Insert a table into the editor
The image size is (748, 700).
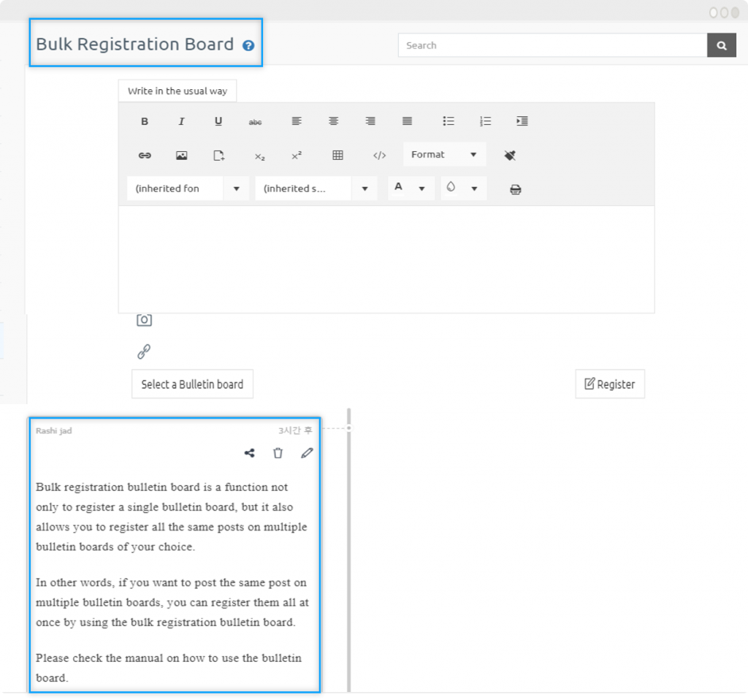click(337, 155)
